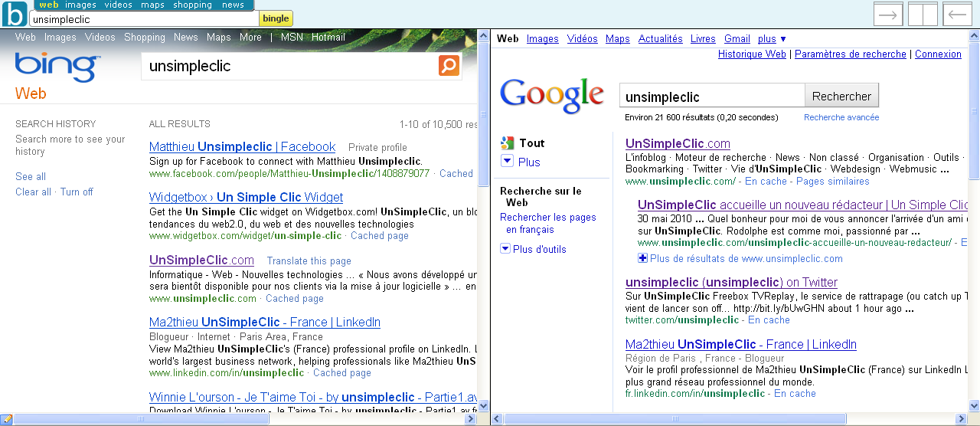This screenshot has height=426, width=980.
Task: Select the news tab in Bingle bar
Action: pos(233,5)
